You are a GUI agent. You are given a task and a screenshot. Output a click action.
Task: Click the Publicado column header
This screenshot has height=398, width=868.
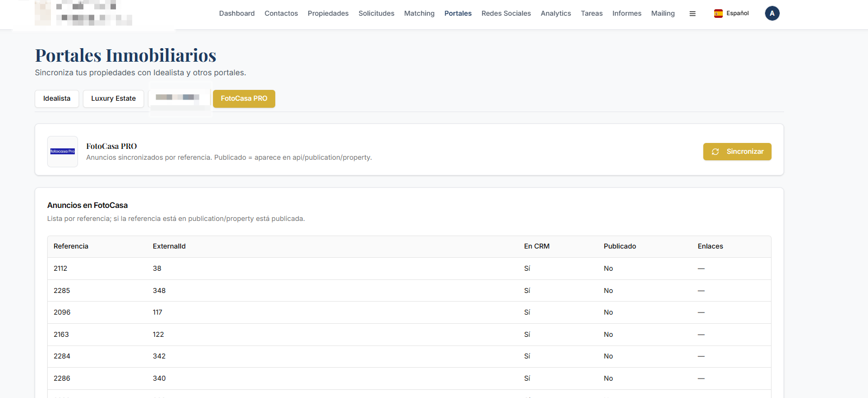(x=620, y=246)
